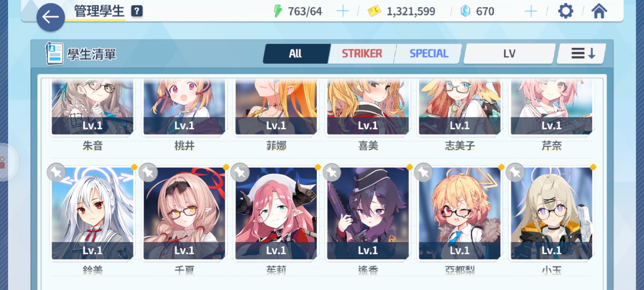Click the green energy lightning icon
644x290 pixels.
click(278, 11)
